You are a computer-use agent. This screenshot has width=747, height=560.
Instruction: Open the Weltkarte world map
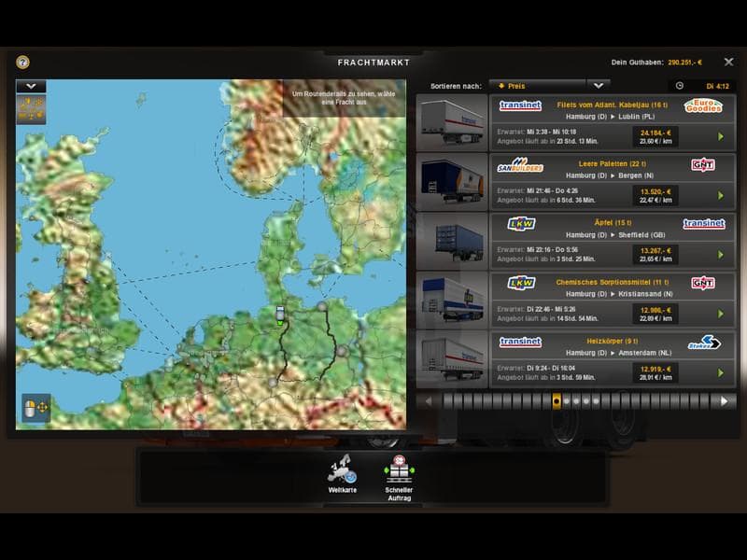click(x=342, y=474)
